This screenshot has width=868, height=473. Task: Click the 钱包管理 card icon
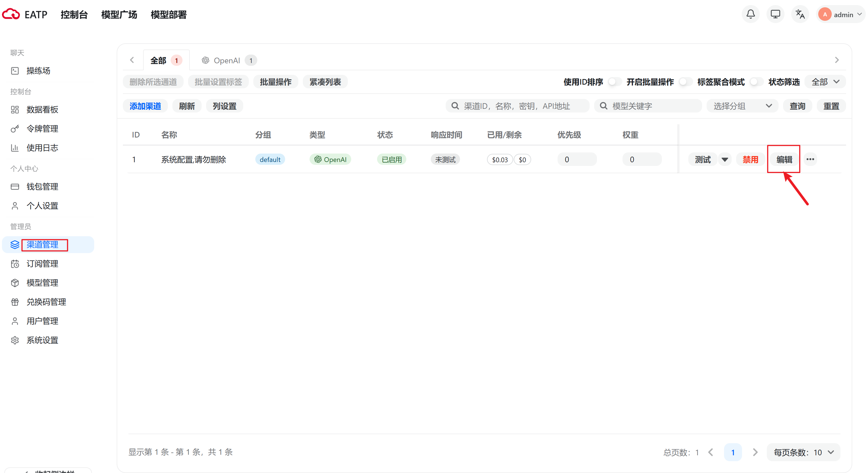click(15, 187)
